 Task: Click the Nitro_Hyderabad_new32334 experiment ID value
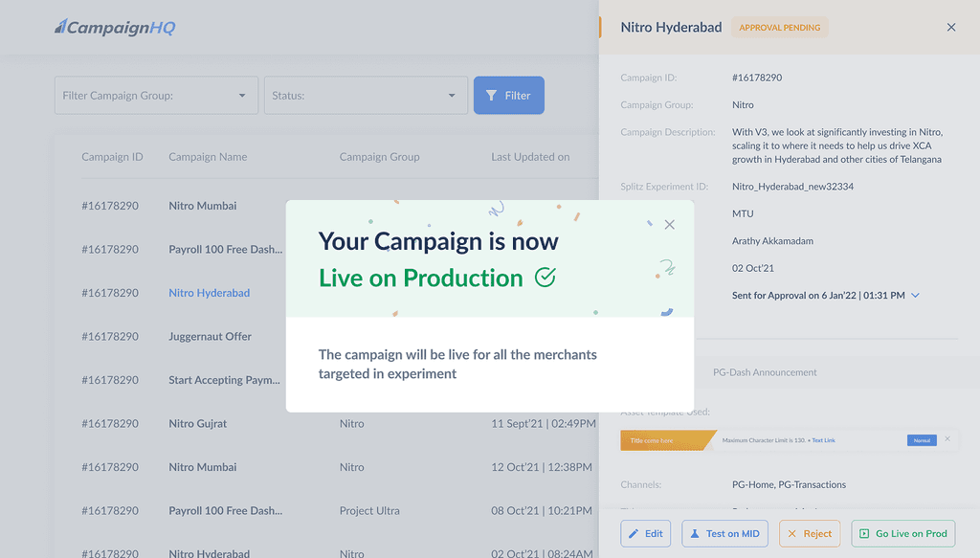[792, 187]
